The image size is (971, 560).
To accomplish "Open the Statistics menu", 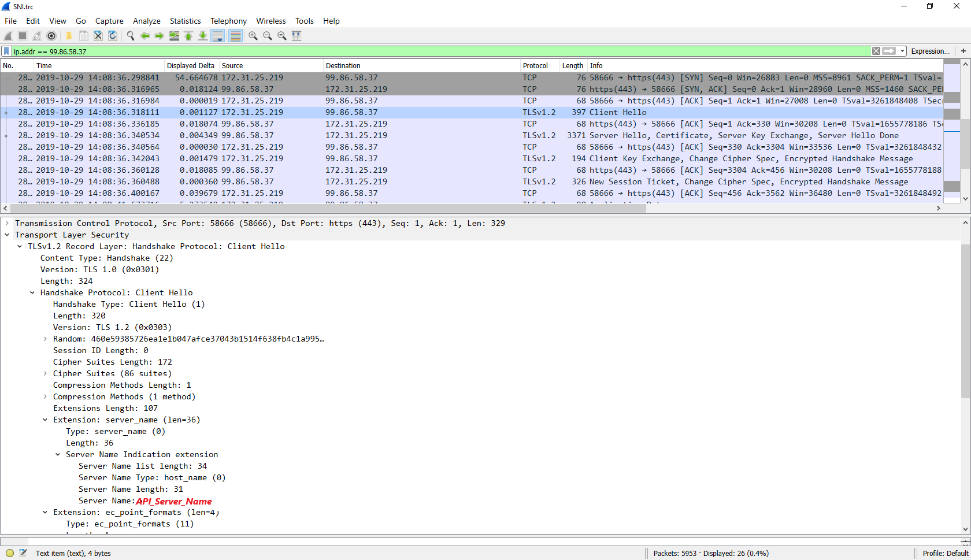I will pos(185,21).
